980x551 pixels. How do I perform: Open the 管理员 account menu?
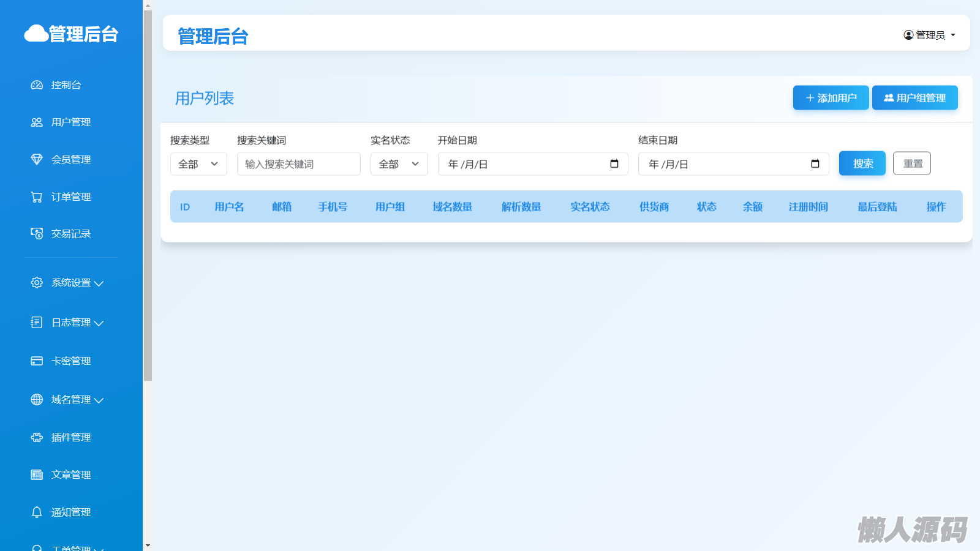929,36
